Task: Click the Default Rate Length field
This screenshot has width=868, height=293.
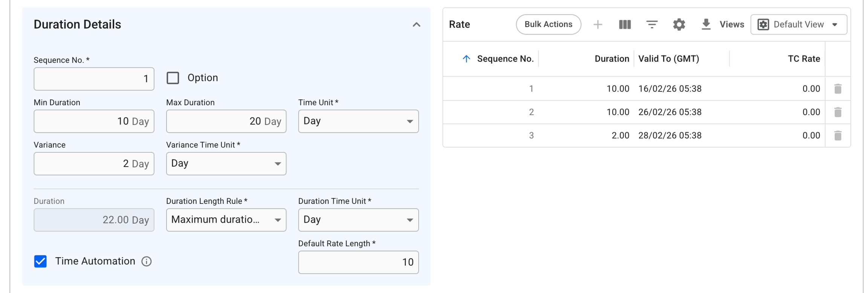Action: point(358,262)
